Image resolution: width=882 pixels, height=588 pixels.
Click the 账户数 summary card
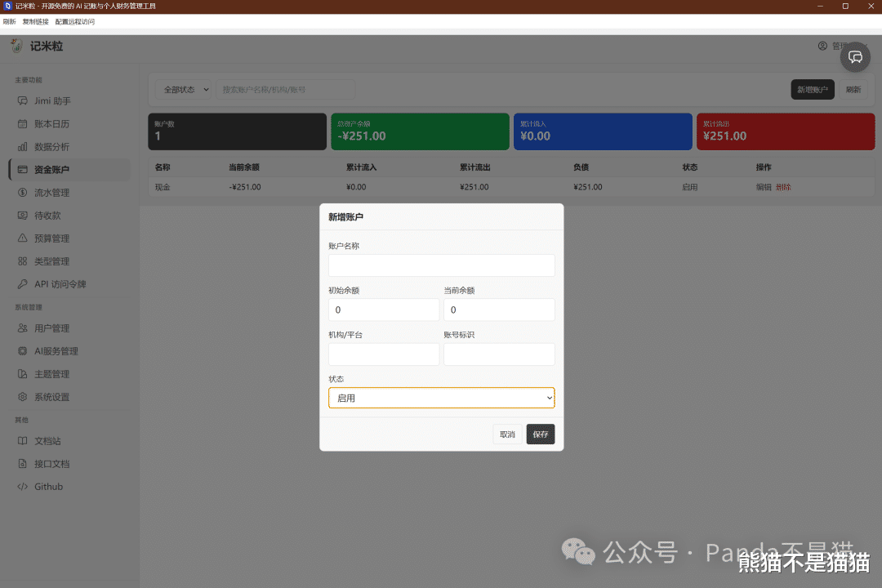tap(238, 131)
